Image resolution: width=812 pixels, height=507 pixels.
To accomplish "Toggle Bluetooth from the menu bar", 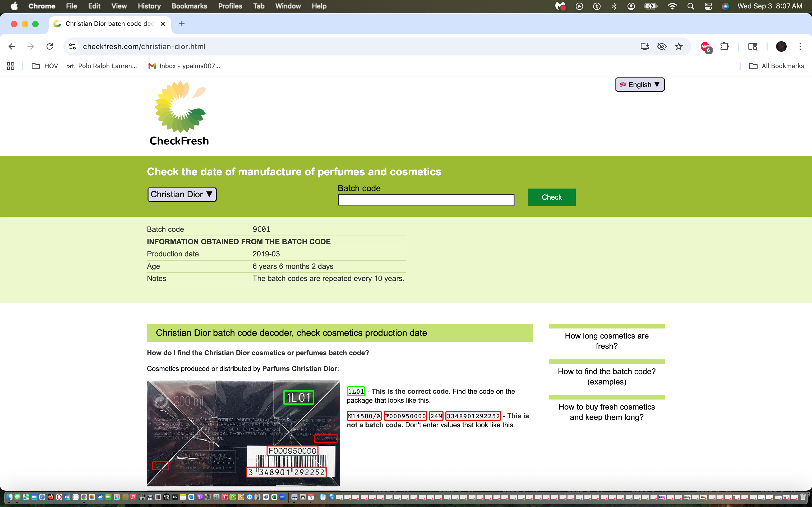I will 614,6.
